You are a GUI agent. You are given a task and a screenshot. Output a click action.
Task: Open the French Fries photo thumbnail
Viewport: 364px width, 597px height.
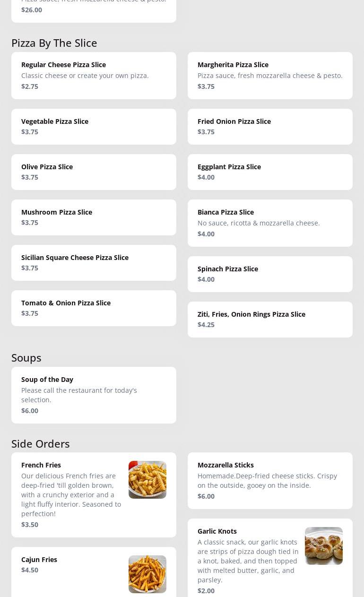pos(147,479)
